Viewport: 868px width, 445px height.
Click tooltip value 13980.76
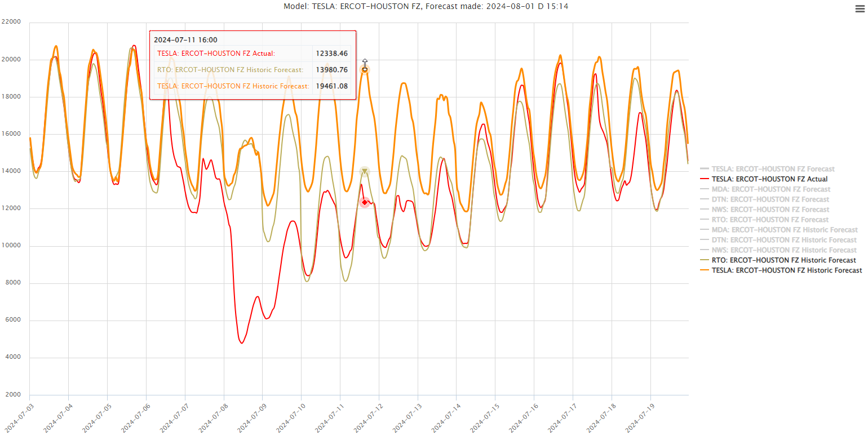tap(332, 70)
